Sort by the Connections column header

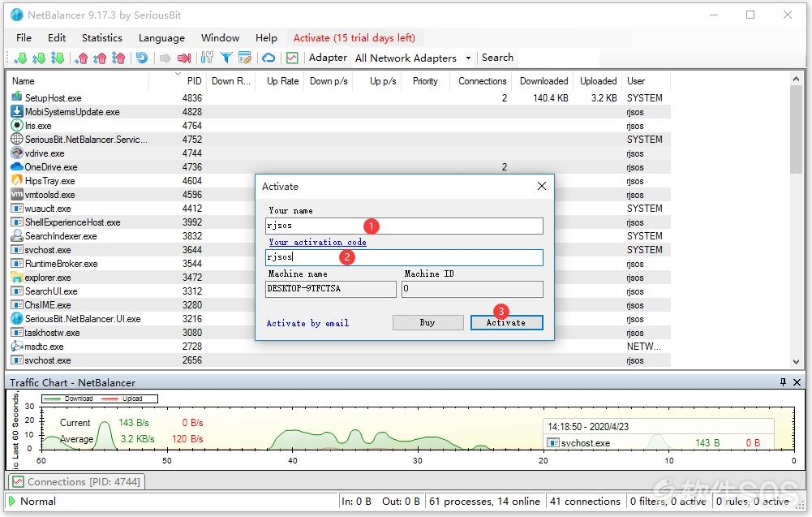coord(482,81)
